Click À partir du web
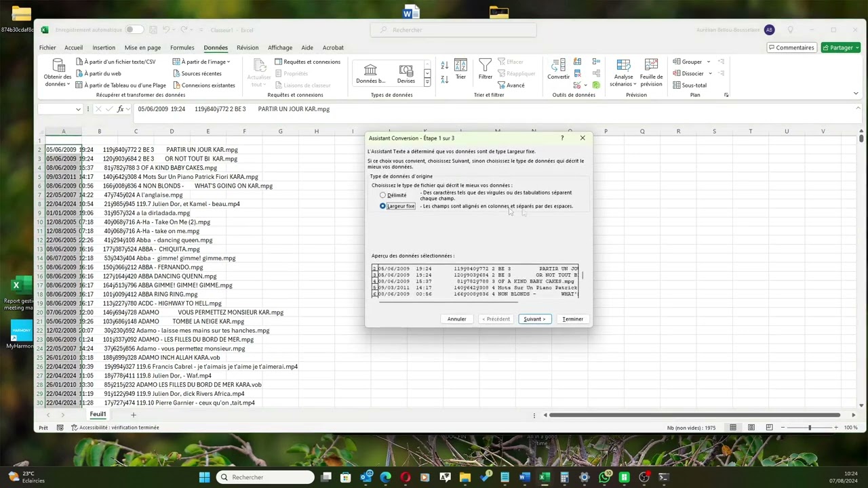 coord(98,73)
